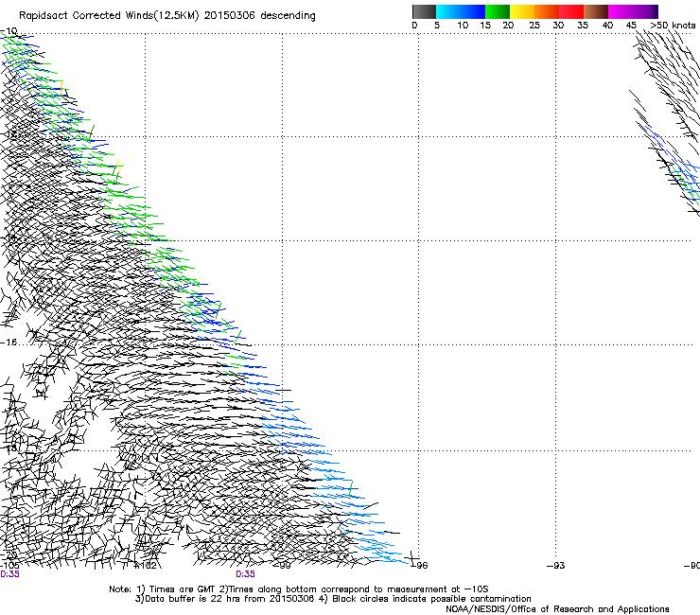
Task: Click the word 'descending' in the title
Action: [288, 16]
